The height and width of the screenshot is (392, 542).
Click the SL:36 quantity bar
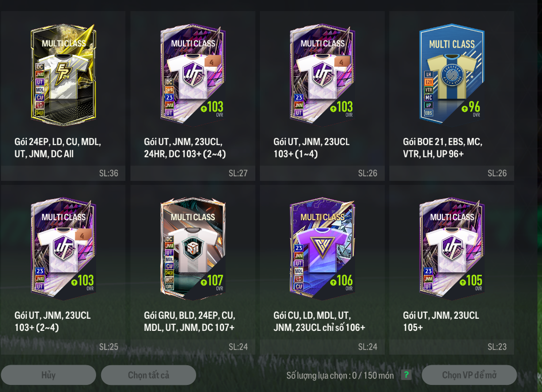[63, 173]
